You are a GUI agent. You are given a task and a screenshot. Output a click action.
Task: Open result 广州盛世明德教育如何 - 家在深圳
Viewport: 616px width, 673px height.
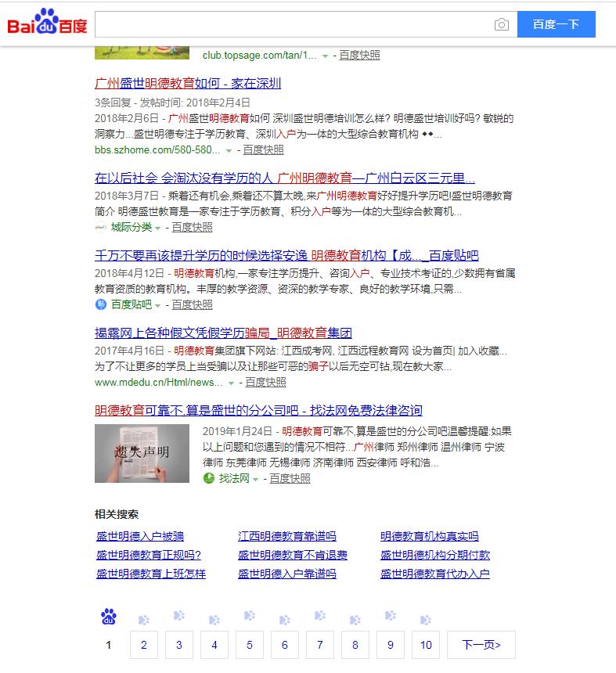(188, 83)
